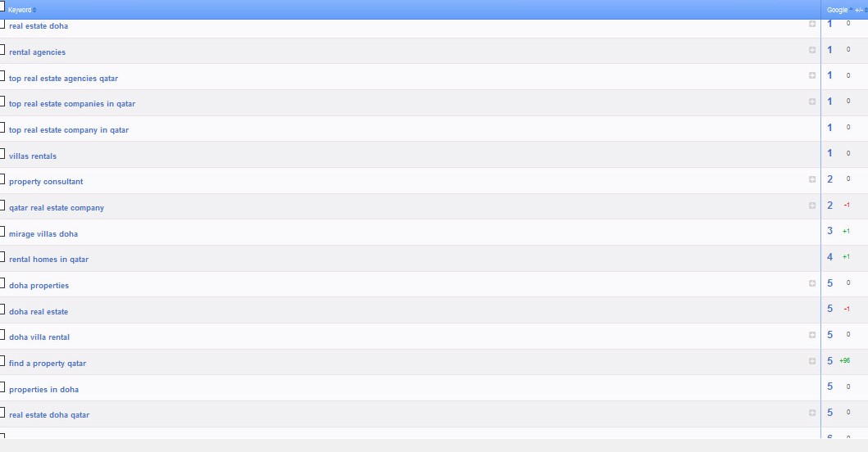
Task: Click the plus icon beside 'doha properties'
Action: [812, 283]
